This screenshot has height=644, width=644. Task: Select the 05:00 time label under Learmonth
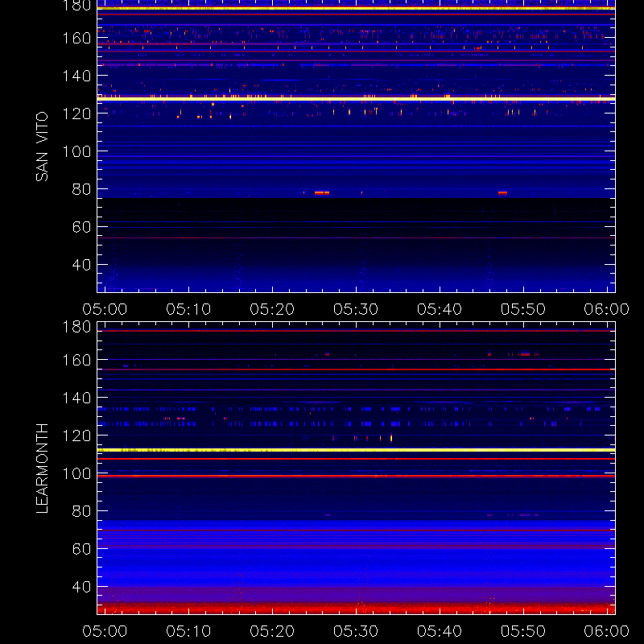[105, 631]
